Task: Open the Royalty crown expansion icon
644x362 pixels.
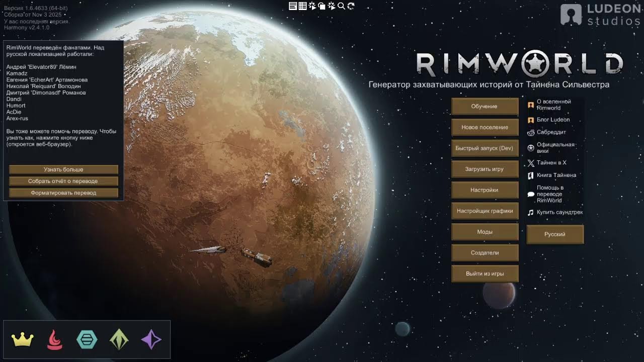Action: pos(23,340)
